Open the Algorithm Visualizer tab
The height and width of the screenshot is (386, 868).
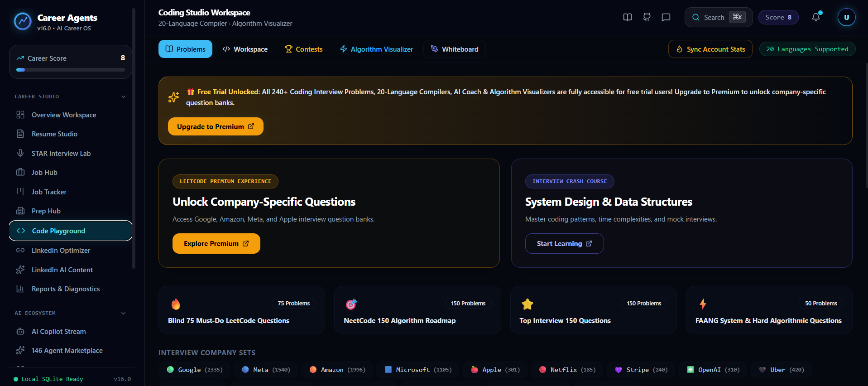(377, 49)
